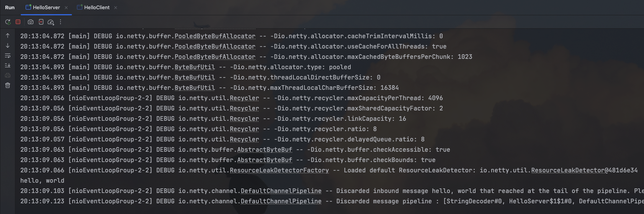Stop the running process with red square
The image size is (644, 214).
click(18, 22)
